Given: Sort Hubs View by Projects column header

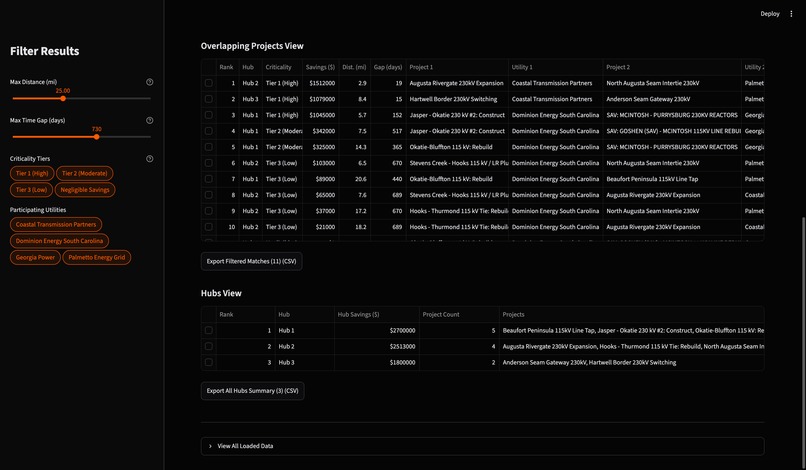Looking at the screenshot, I should coord(632,314).
